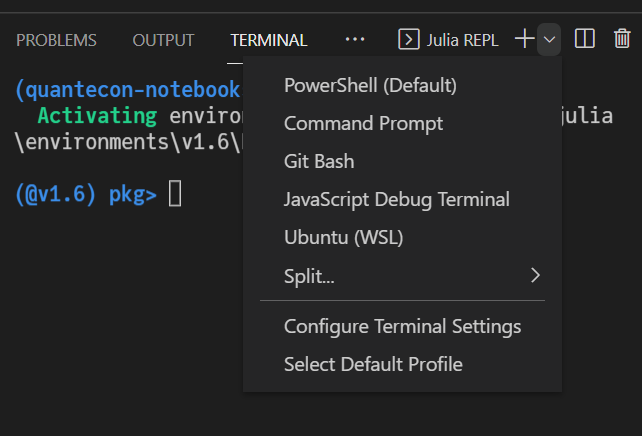Open Configure Terminal Settings

pyautogui.click(x=402, y=326)
